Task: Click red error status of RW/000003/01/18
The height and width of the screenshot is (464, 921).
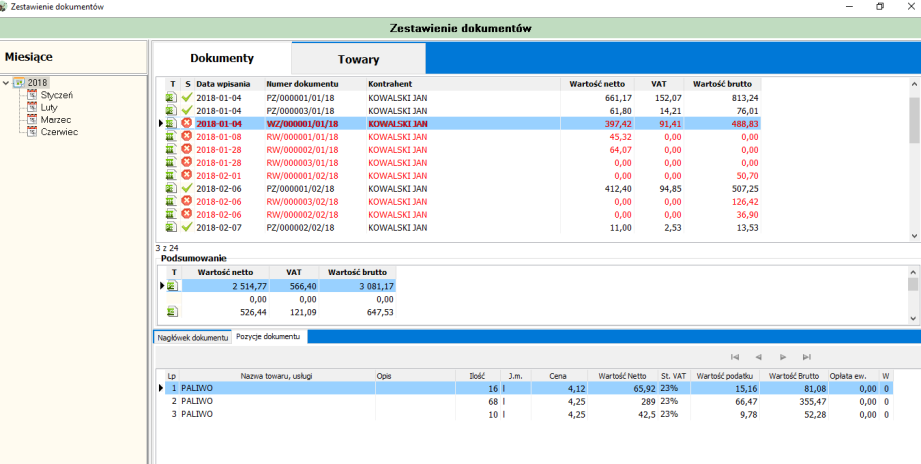Action: 187,162
